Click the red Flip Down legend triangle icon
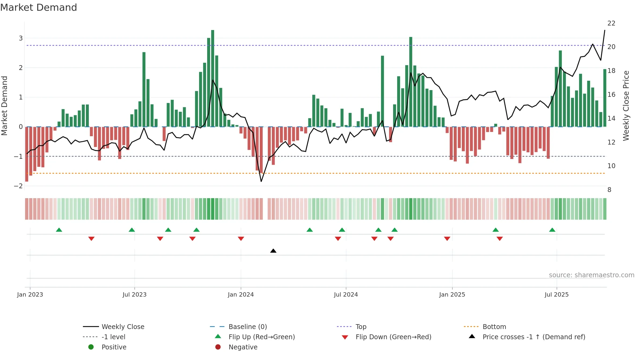The width and height of the screenshot is (644, 362). coord(345,337)
